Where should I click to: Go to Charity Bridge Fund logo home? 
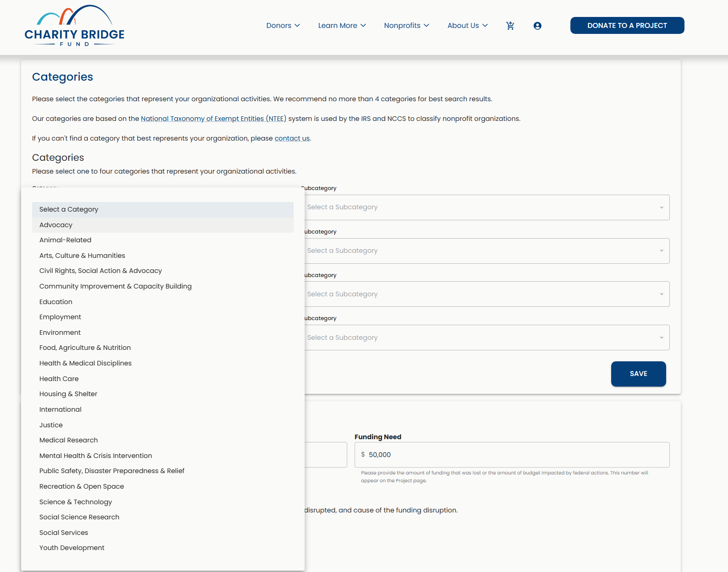pyautogui.click(x=74, y=26)
